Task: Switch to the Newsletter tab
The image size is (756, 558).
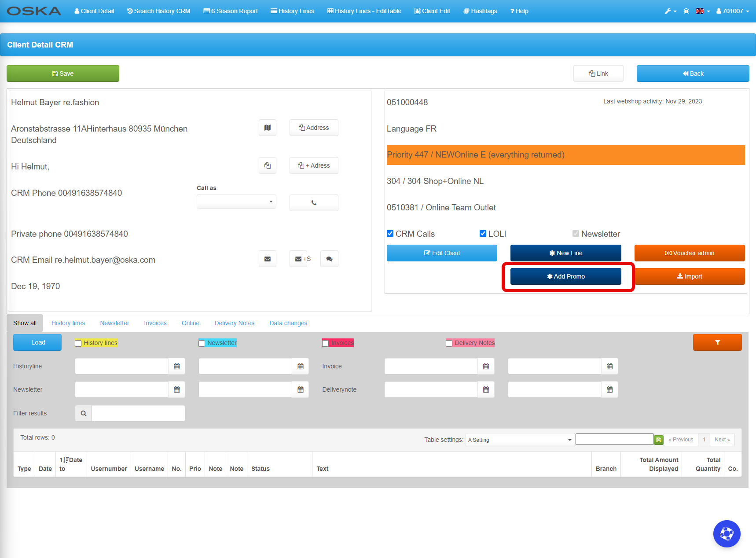Action: [x=114, y=323]
